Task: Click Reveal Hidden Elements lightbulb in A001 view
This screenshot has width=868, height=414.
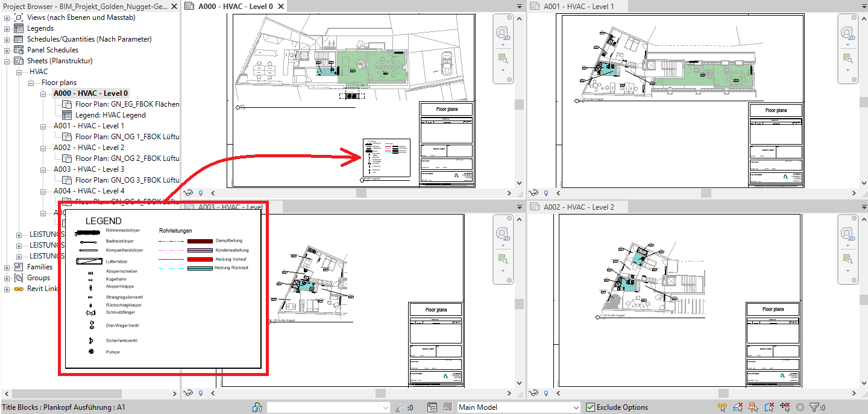Action: coord(546,193)
